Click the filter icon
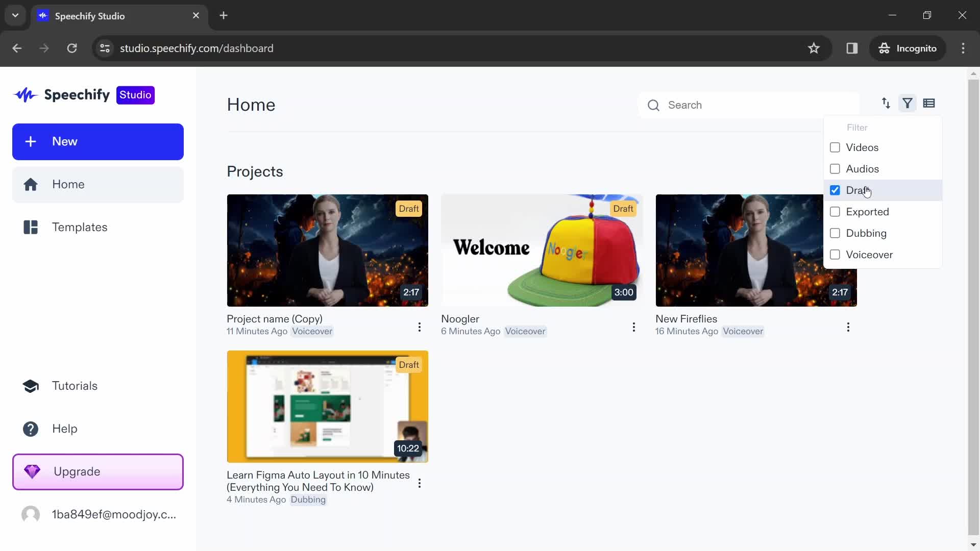The image size is (980, 551). coord(908,103)
